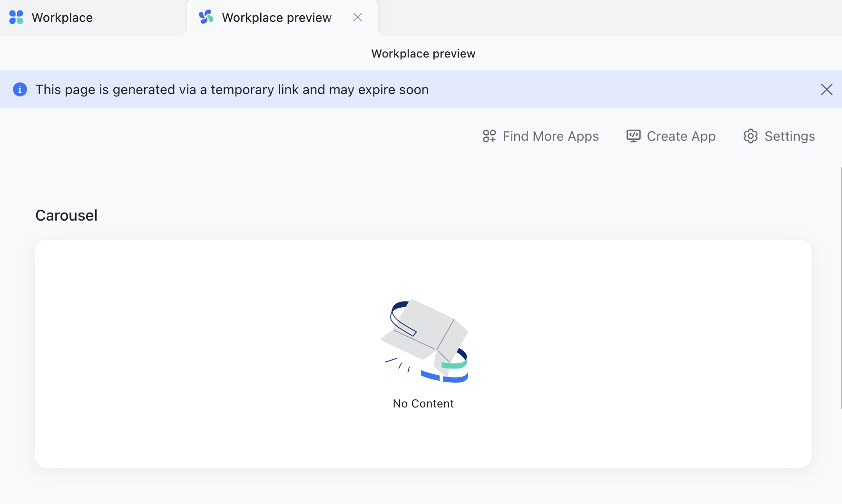Image resolution: width=842 pixels, height=504 pixels.
Task: Select the Settings gear icon on the right
Action: 750,136
